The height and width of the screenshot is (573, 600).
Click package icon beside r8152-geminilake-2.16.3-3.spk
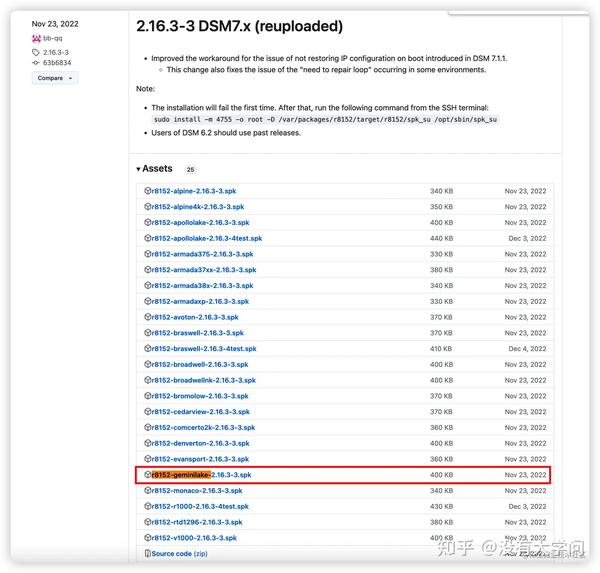point(147,475)
